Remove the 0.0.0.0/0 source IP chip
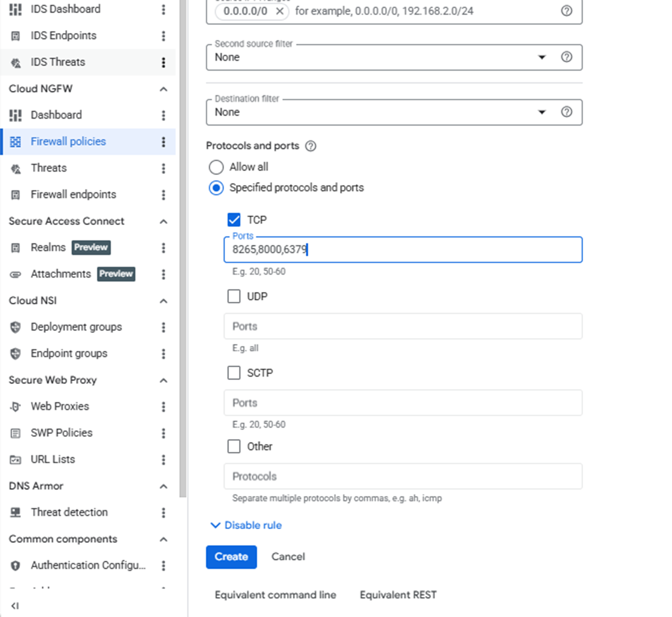The height and width of the screenshot is (617, 672). (x=280, y=11)
